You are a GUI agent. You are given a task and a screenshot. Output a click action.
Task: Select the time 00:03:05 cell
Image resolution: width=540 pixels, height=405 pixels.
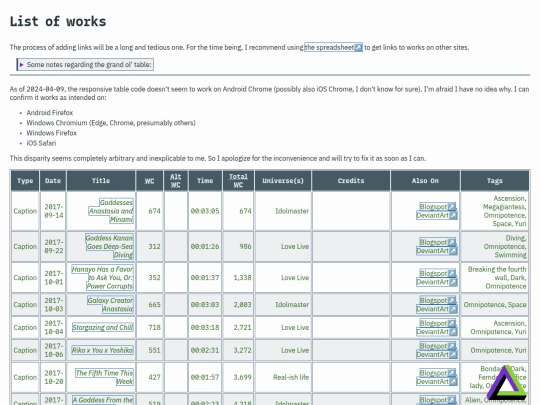point(205,211)
